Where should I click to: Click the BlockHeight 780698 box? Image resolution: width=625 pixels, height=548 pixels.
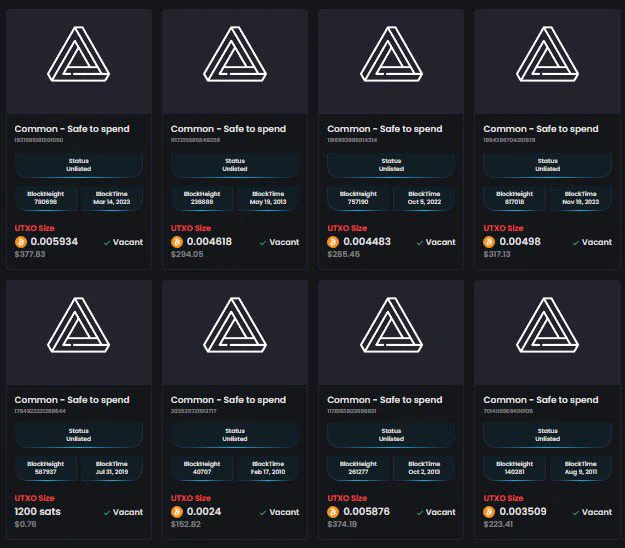coord(45,198)
